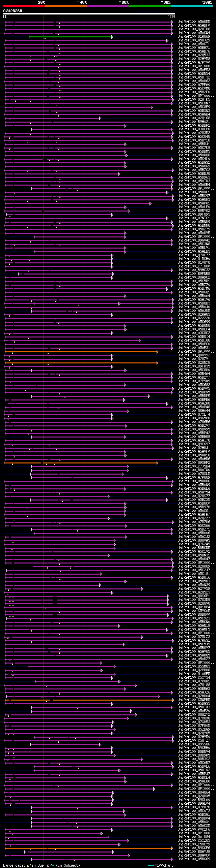Select hit UniRef100_A5ATK3
The width and height of the screenshot is (216, 868).
pyautogui.click(x=194, y=181)
